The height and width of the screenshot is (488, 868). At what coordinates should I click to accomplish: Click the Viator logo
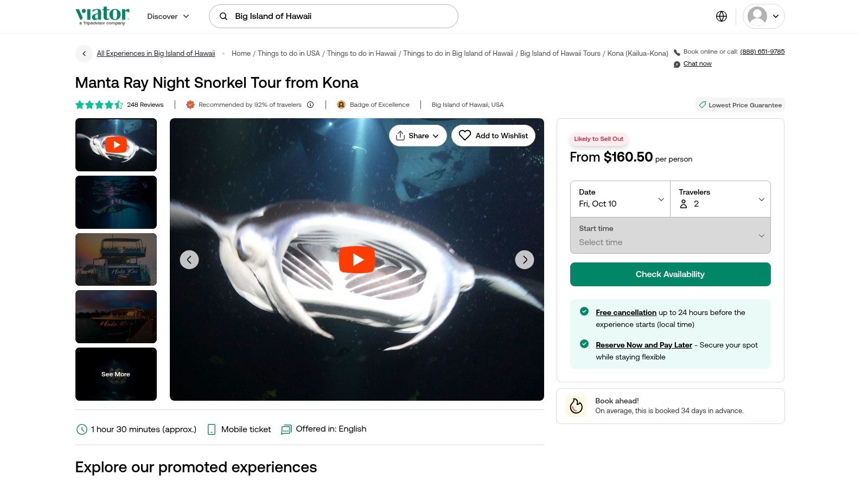(103, 16)
